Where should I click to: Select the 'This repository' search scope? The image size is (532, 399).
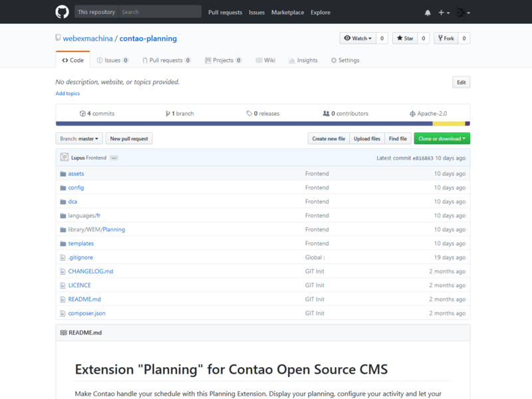[x=96, y=12]
